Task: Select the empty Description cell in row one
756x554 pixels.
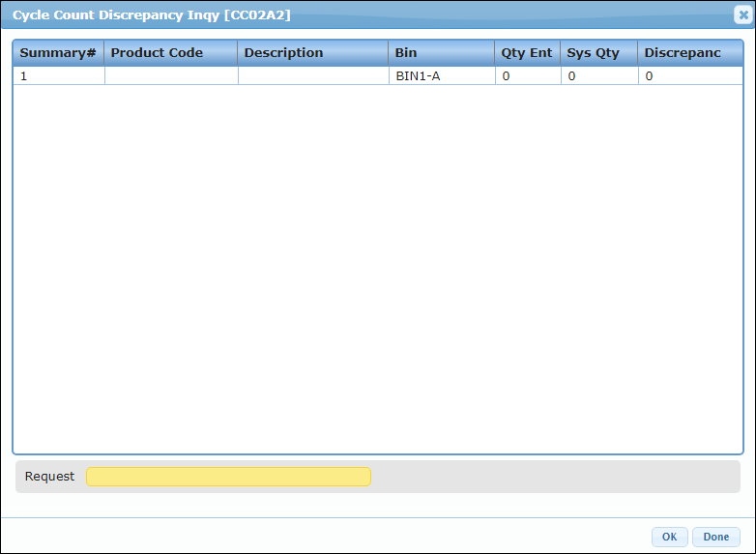Action: point(312,75)
